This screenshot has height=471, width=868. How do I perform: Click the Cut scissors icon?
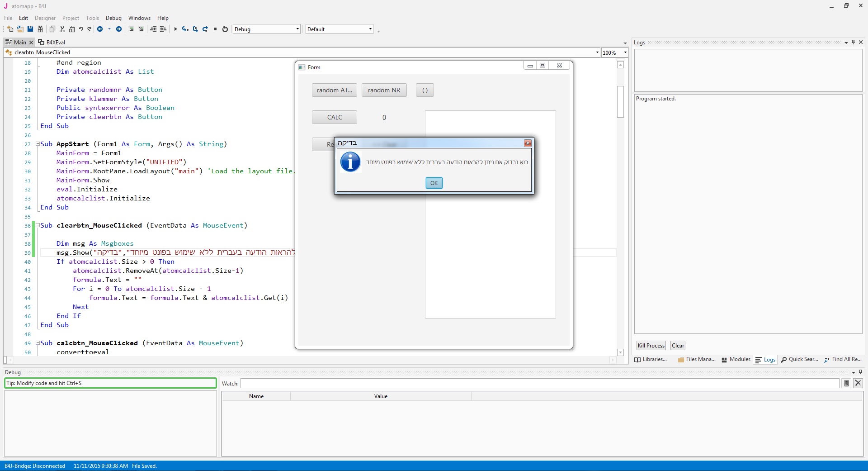(x=62, y=29)
